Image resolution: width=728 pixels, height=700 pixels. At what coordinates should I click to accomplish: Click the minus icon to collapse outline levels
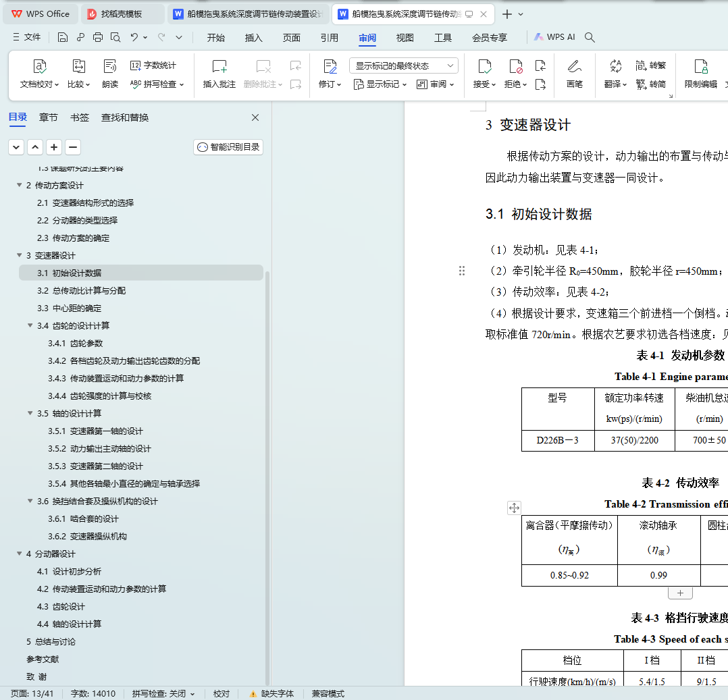coord(73,147)
